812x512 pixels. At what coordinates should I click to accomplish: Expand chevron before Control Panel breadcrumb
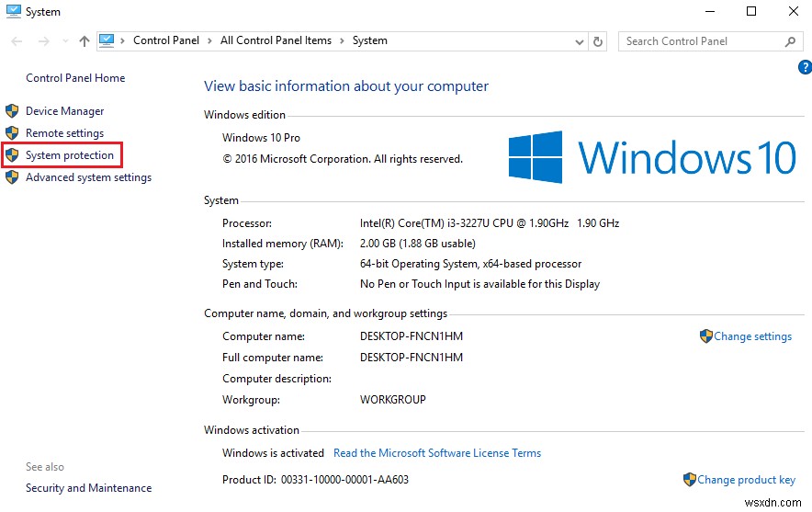pyautogui.click(x=122, y=41)
